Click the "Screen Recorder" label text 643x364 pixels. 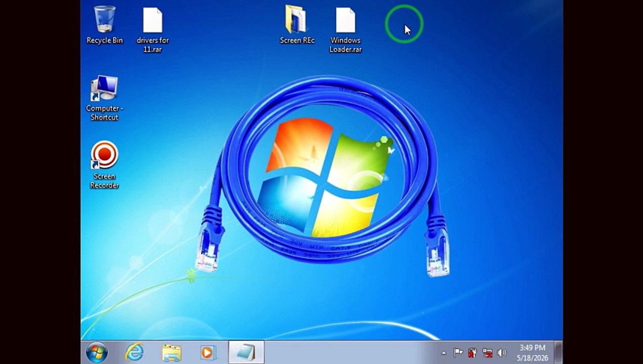pos(105,180)
